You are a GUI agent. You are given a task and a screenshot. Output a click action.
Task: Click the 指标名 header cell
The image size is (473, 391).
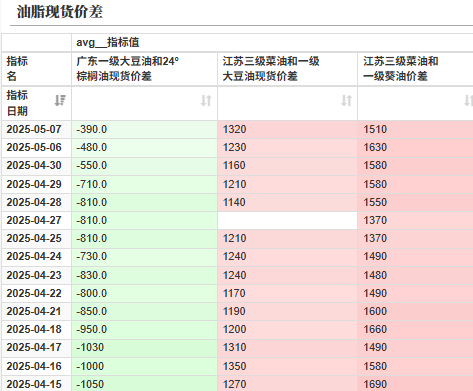pos(37,69)
